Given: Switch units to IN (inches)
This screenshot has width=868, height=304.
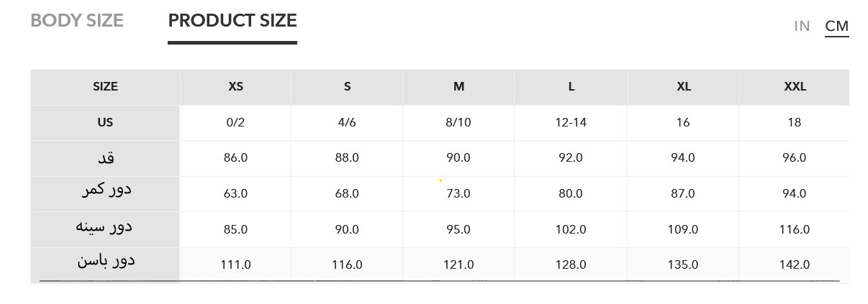Looking at the screenshot, I should pyautogui.click(x=802, y=26).
